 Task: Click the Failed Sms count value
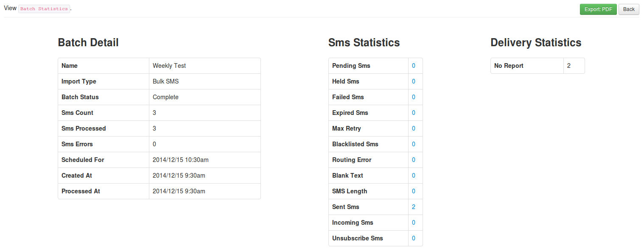coord(414,97)
